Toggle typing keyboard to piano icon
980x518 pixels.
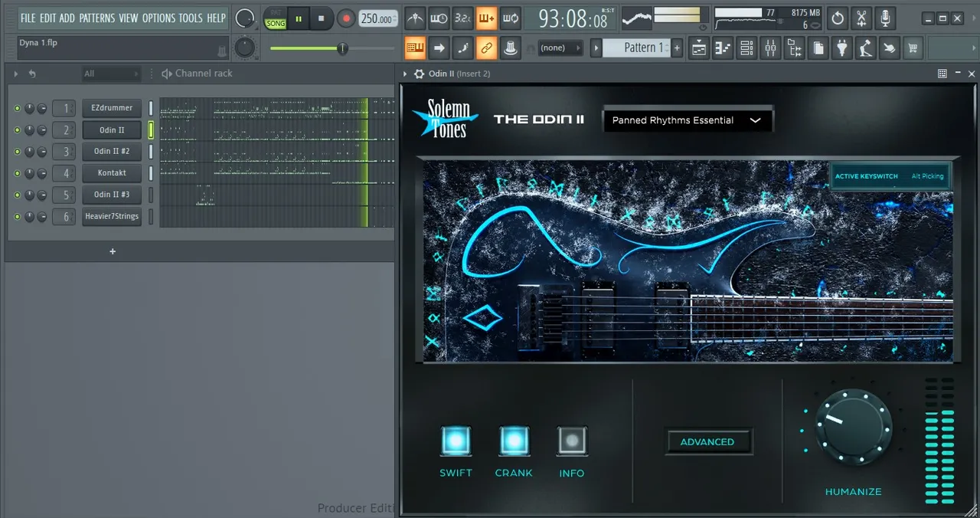[x=415, y=48]
